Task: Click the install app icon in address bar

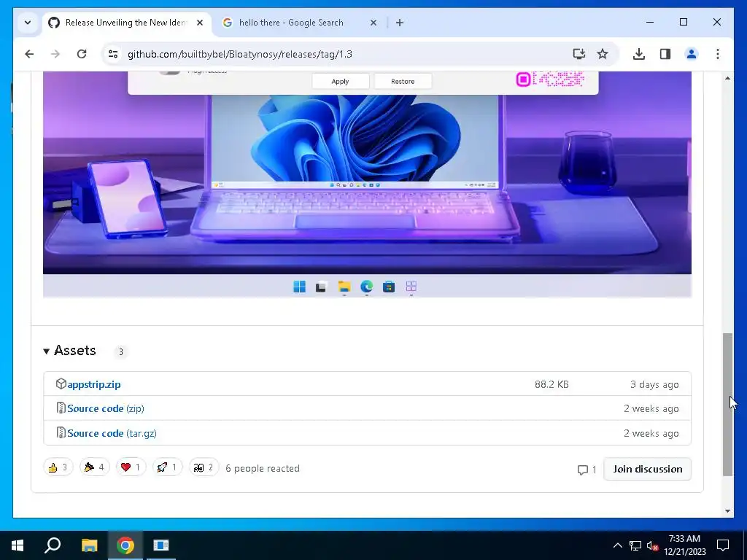Action: (578, 54)
